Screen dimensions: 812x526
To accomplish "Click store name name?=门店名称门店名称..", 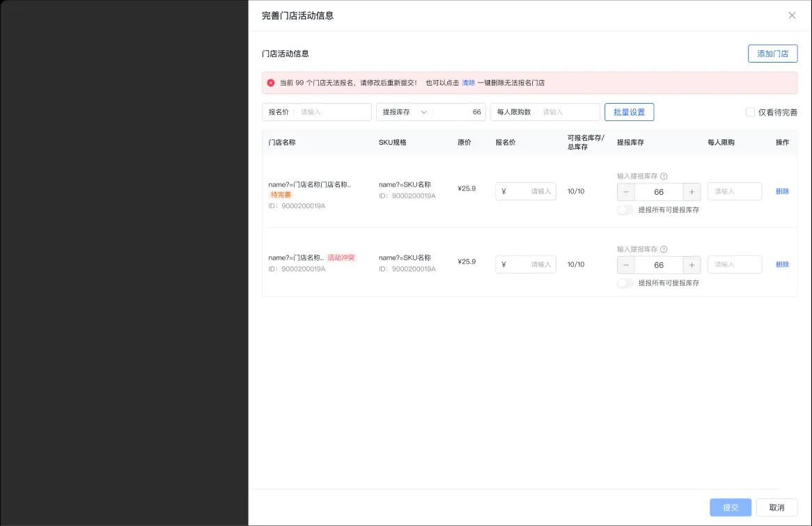I will 310,184.
